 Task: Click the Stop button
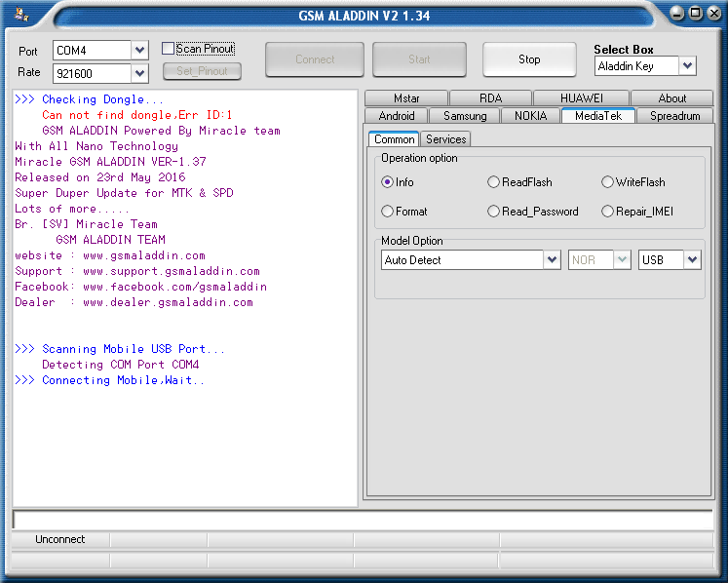pos(529,59)
